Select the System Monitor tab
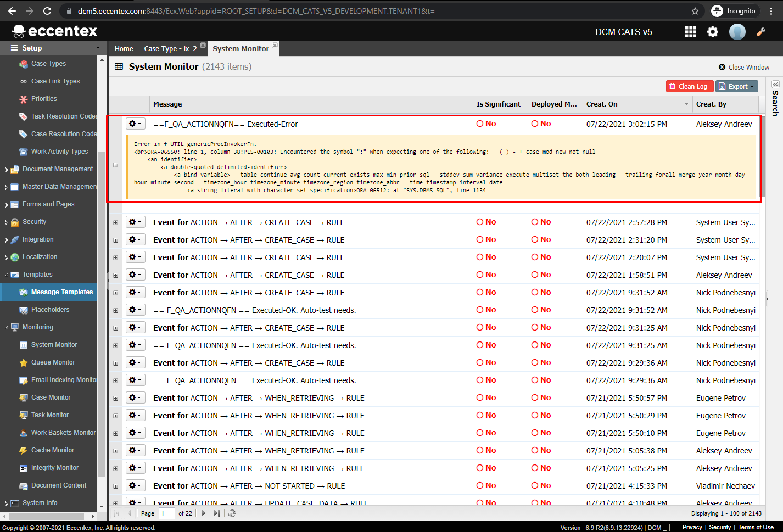This screenshot has width=783, height=532. pyautogui.click(x=241, y=48)
